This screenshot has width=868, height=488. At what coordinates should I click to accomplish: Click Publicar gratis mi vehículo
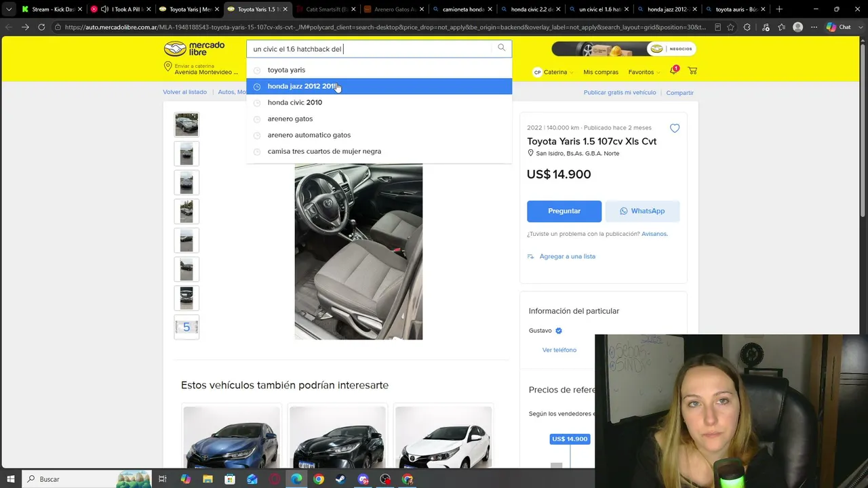620,92
